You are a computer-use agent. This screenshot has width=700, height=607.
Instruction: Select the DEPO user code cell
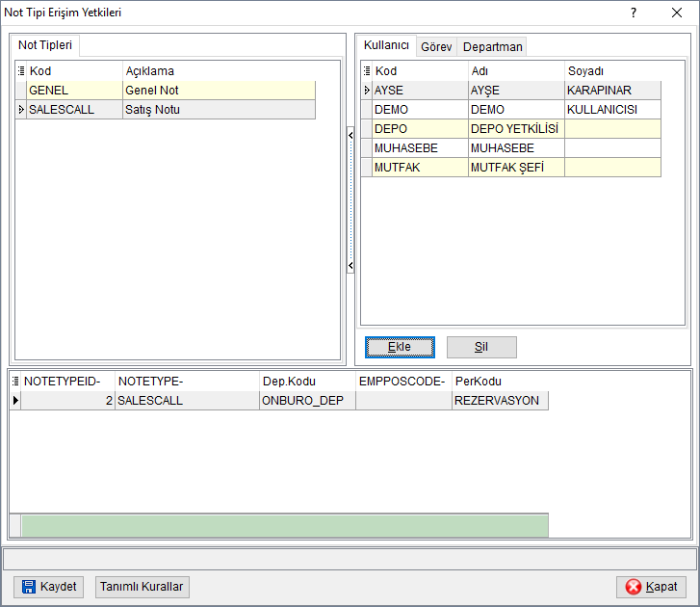tap(420, 129)
